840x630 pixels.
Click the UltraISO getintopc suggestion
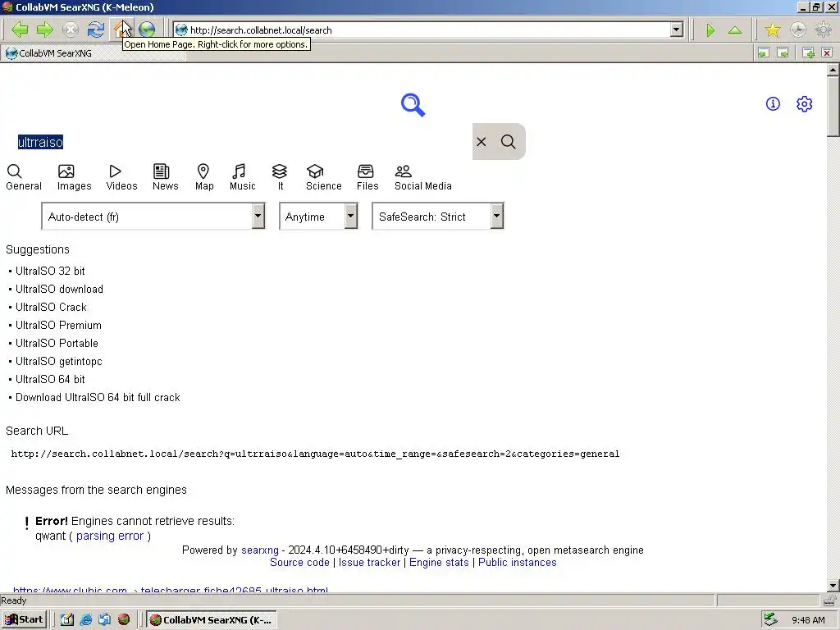(58, 362)
